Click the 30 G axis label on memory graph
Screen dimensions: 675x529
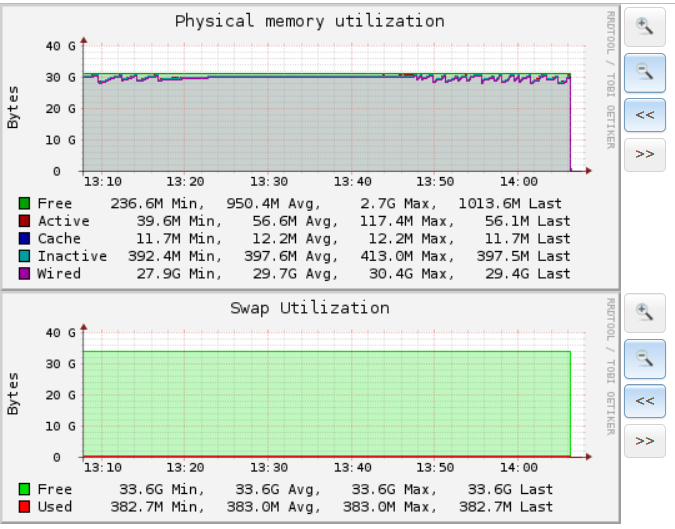[60, 77]
